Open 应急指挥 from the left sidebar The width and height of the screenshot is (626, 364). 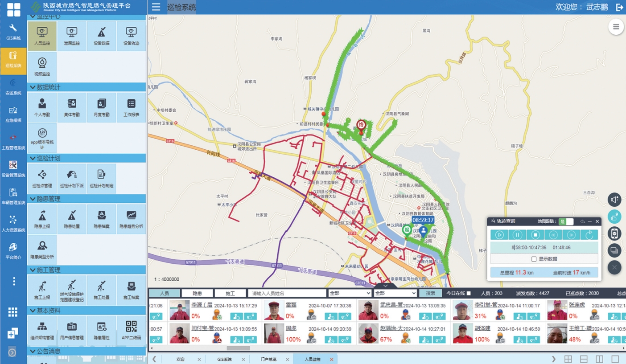click(13, 114)
